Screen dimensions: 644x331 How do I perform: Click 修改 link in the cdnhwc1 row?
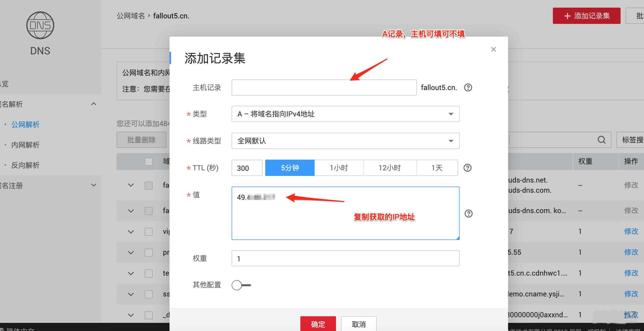point(631,273)
